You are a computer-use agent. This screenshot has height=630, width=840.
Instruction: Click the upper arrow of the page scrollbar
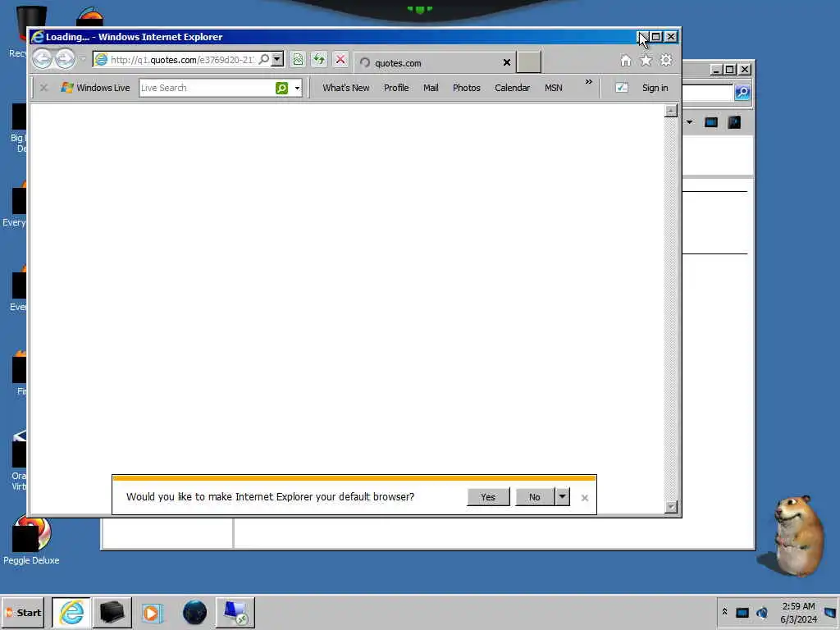coord(671,111)
